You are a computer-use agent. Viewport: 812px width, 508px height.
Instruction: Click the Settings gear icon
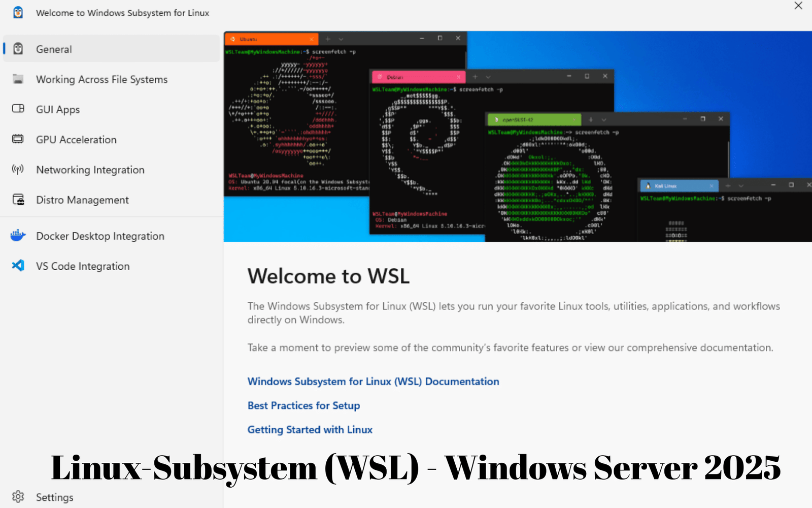(18, 496)
